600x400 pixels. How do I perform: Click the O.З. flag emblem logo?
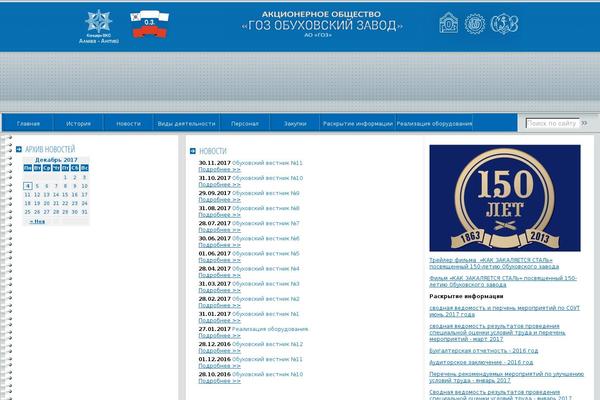click(x=149, y=24)
